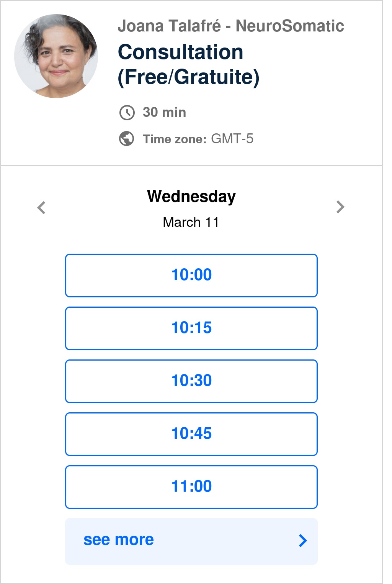Select the 11:00 time slot
The image size is (392, 584).
point(191,487)
